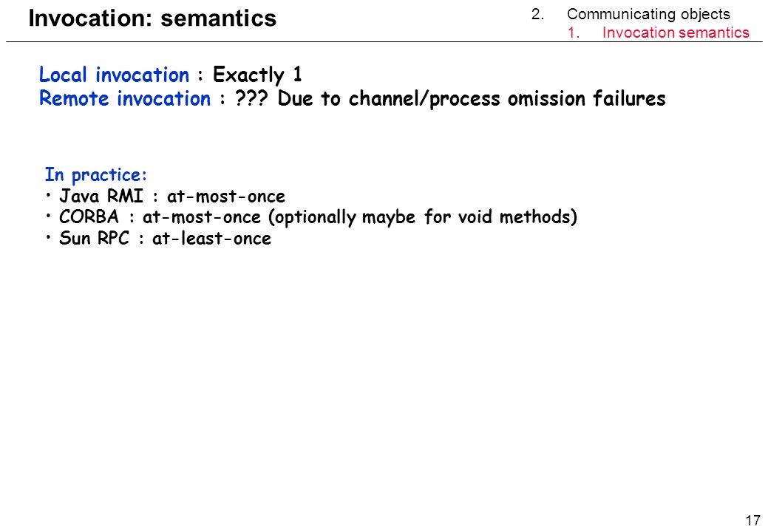Click the "???" question marks text
The width and height of the screenshot is (768, 532).
[252, 98]
